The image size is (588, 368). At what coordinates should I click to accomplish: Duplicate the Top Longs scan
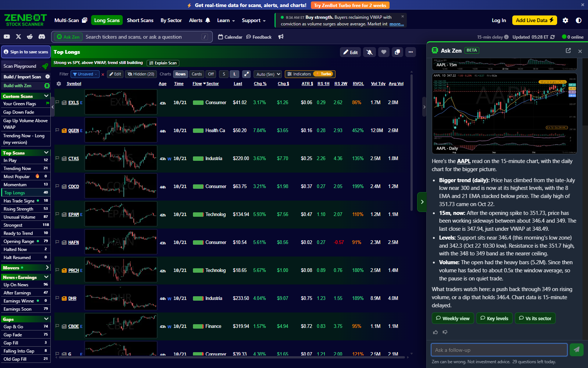click(397, 52)
